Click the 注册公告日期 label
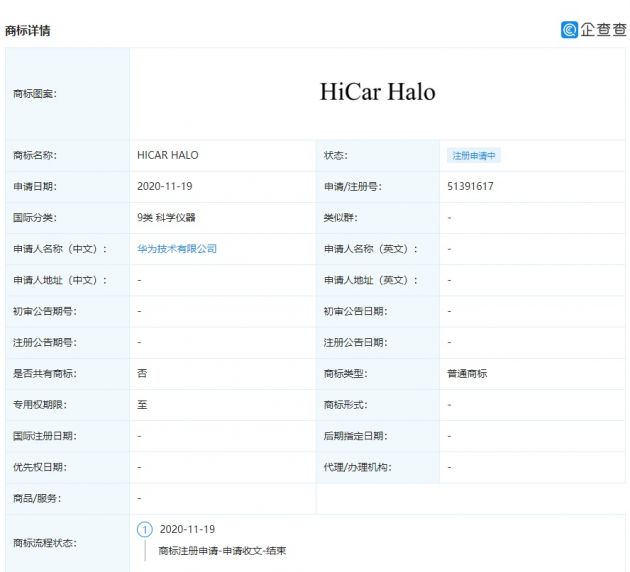The height and width of the screenshot is (572, 630). (x=356, y=343)
